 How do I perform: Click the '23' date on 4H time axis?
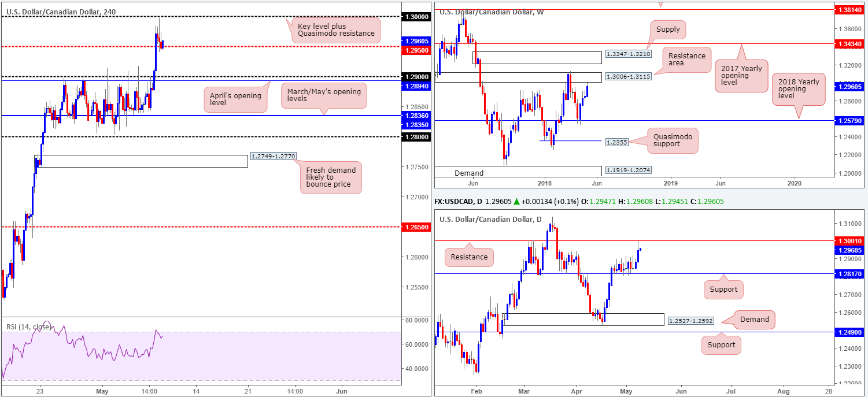point(39,390)
